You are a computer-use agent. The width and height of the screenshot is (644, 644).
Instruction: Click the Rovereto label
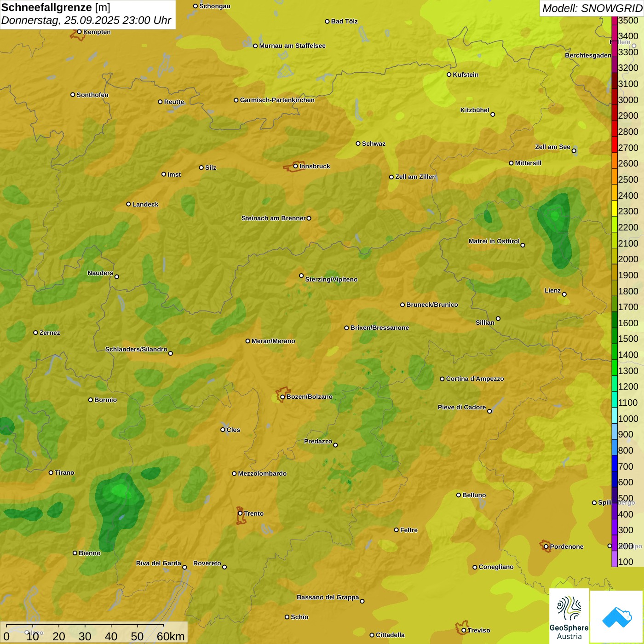pos(207,563)
